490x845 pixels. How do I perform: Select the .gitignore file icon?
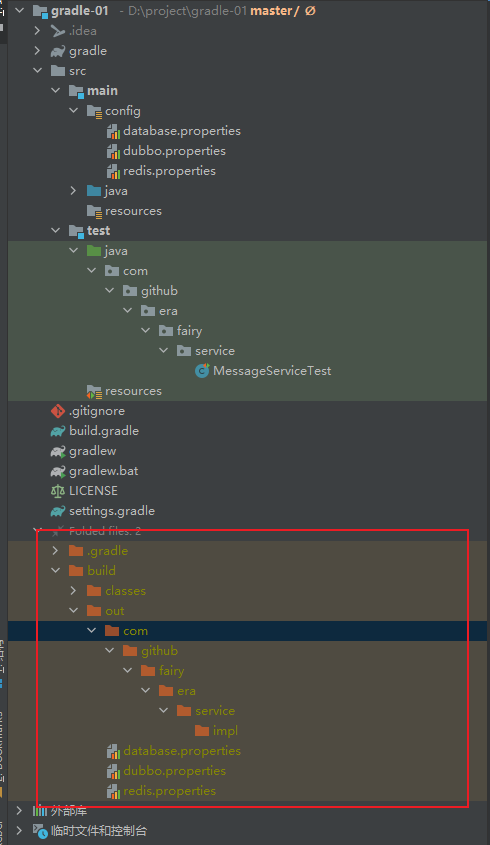click(58, 411)
